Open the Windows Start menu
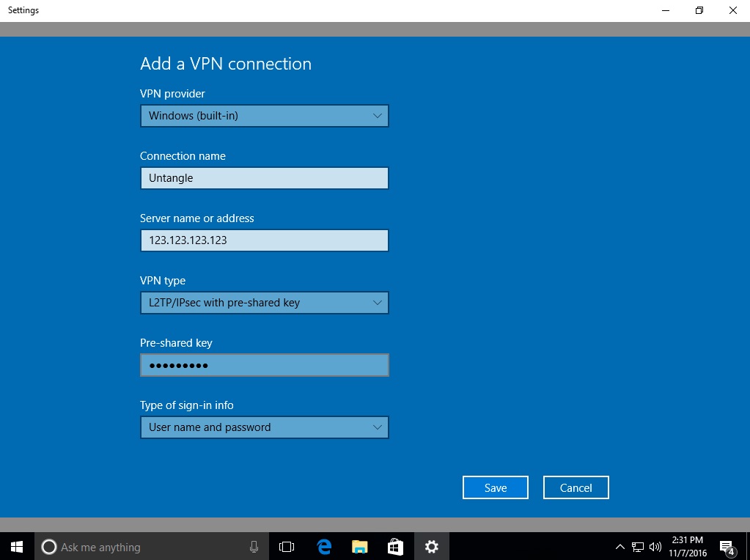The image size is (750, 560). pos(16,547)
